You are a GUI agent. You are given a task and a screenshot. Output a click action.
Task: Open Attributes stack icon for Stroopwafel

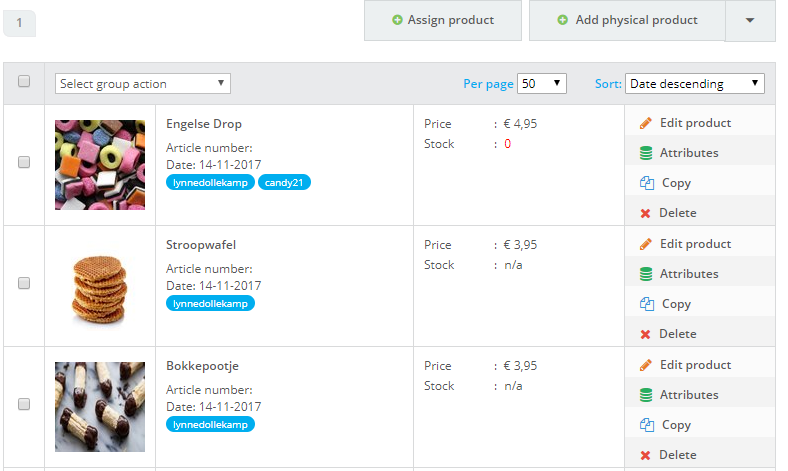tap(645, 274)
